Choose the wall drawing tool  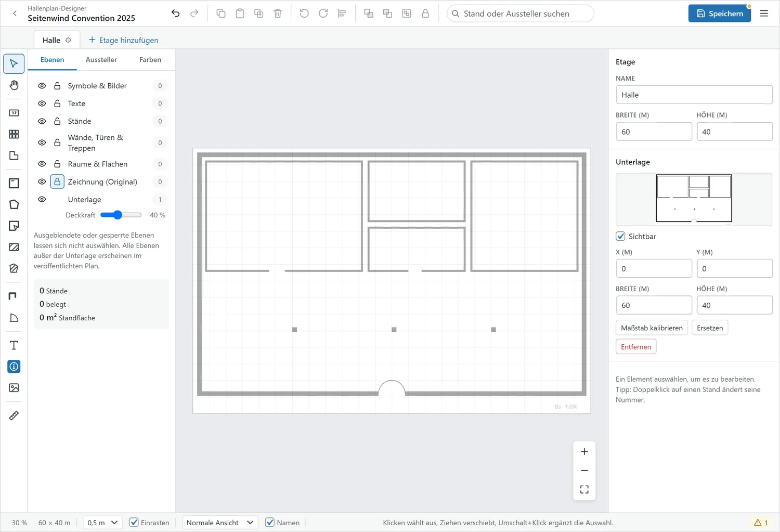point(14,296)
